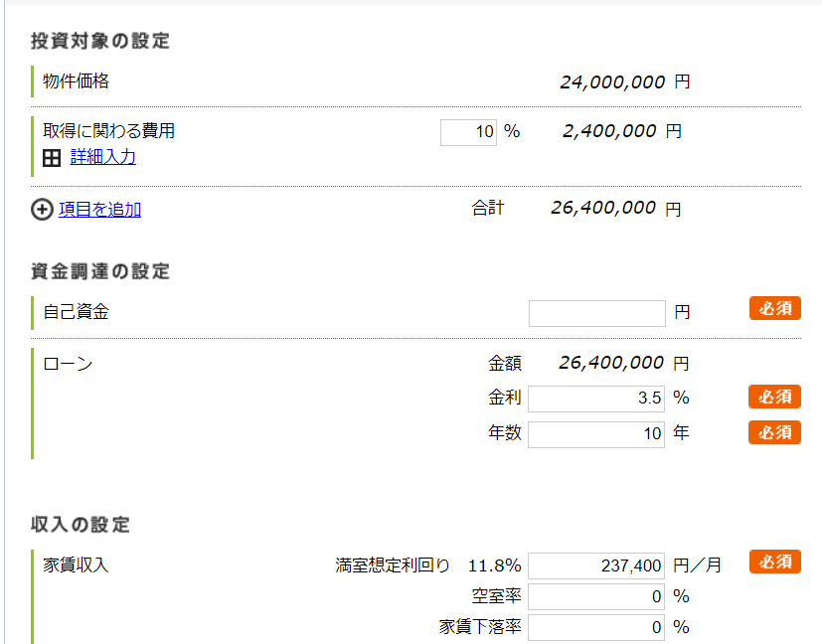The width and height of the screenshot is (822, 644).
Task: Click the 空室率 vacancy rate field
Action: point(596,597)
